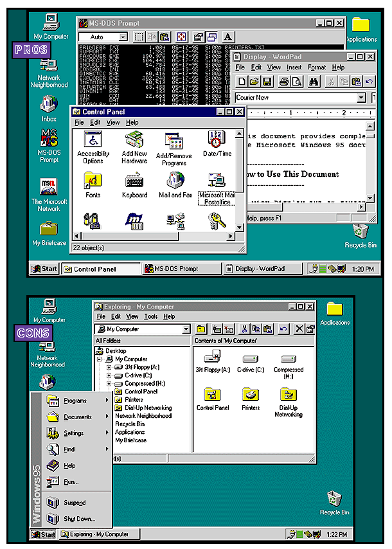Viewport: 392px width, 549px height.
Task: Click the Control Panel taskbar button
Action: click(101, 269)
